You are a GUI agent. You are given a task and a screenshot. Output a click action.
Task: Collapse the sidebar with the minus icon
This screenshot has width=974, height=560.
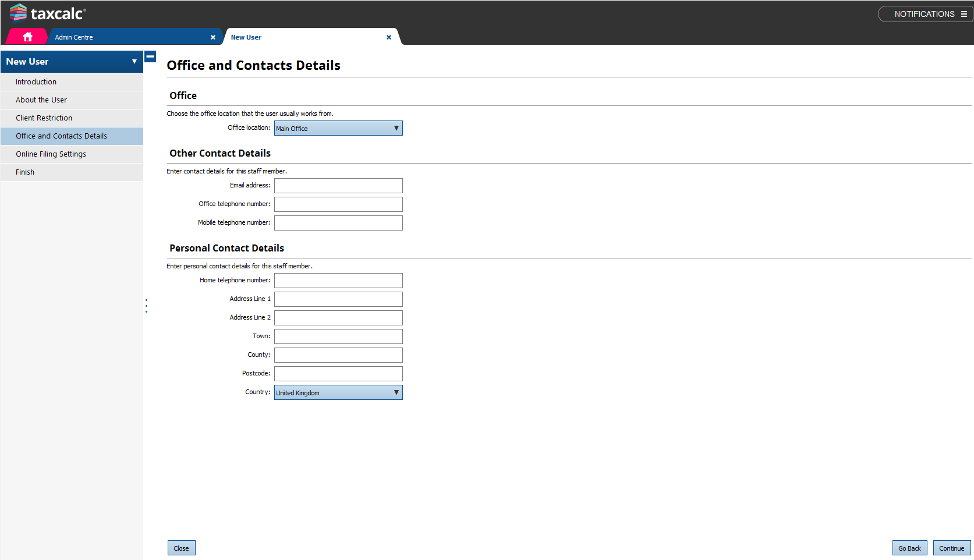(150, 56)
